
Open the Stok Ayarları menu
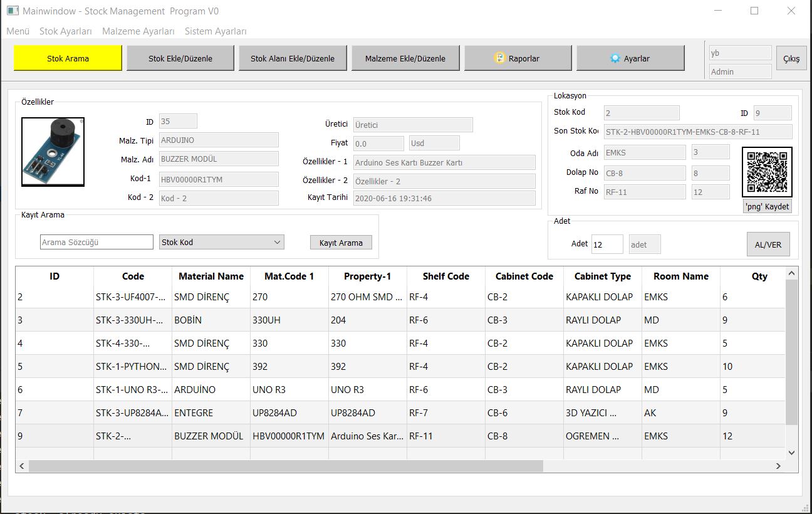(x=66, y=31)
